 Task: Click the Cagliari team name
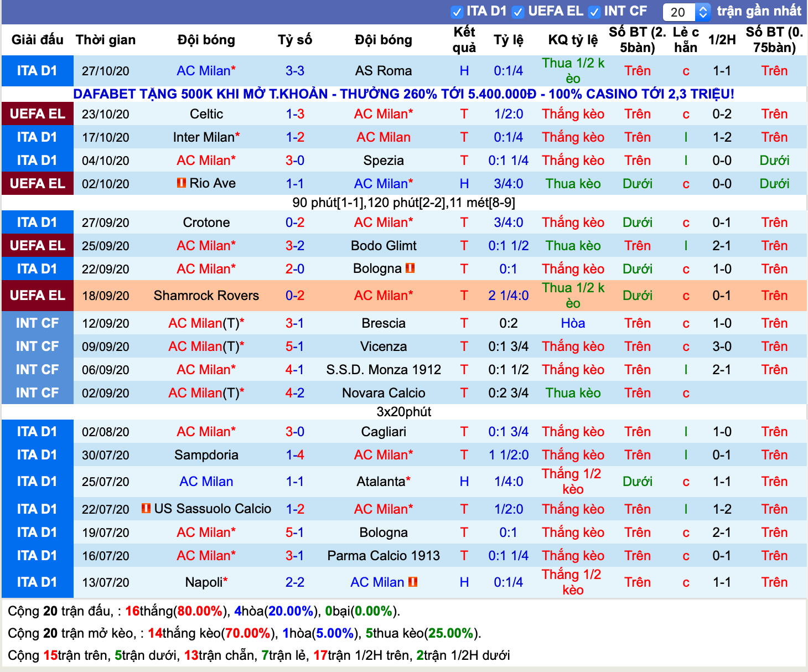(x=384, y=432)
